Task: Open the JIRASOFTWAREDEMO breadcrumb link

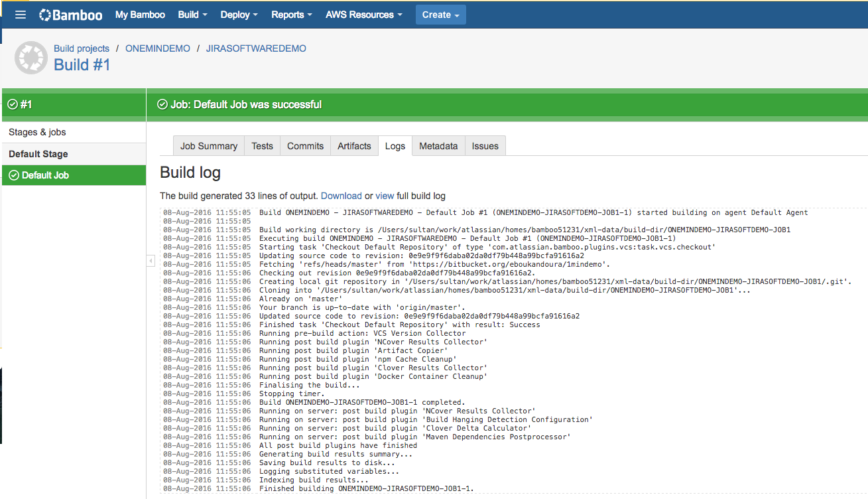Action: point(256,48)
